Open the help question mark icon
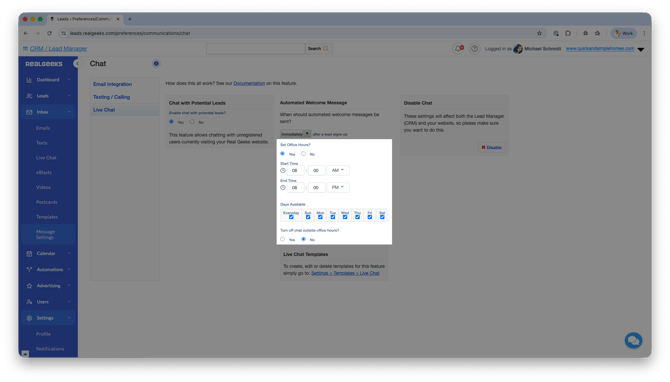Screen dimensions: 670x382 point(474,49)
